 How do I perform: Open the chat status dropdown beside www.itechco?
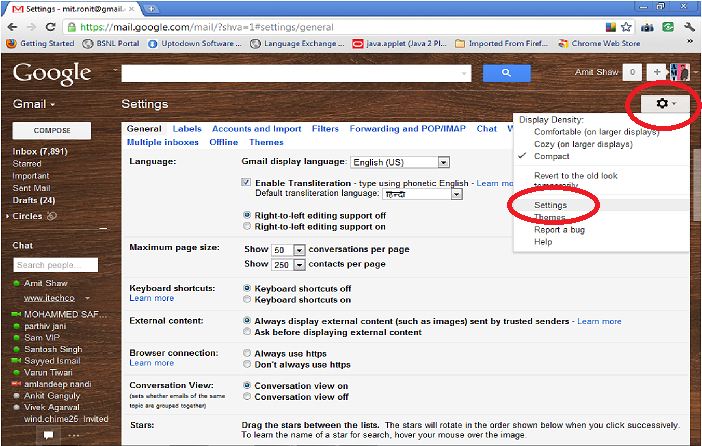(87, 298)
